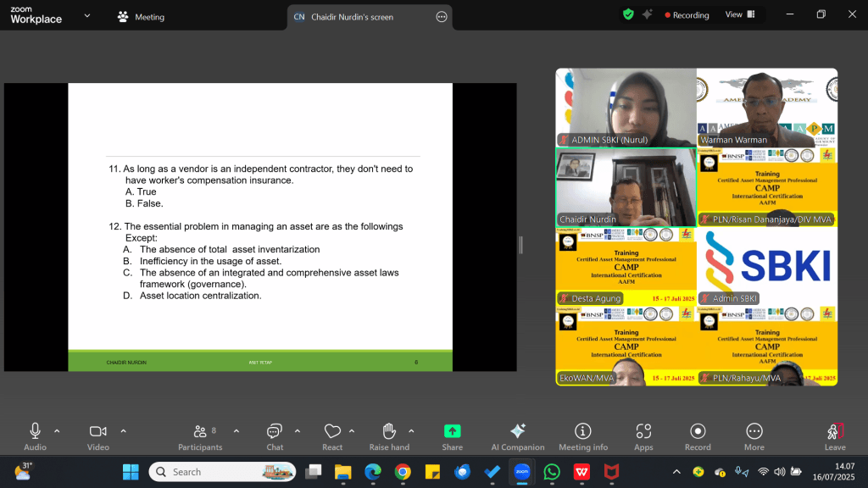868x488 pixels.
Task: Toggle the Raise hand button
Action: tap(389, 436)
